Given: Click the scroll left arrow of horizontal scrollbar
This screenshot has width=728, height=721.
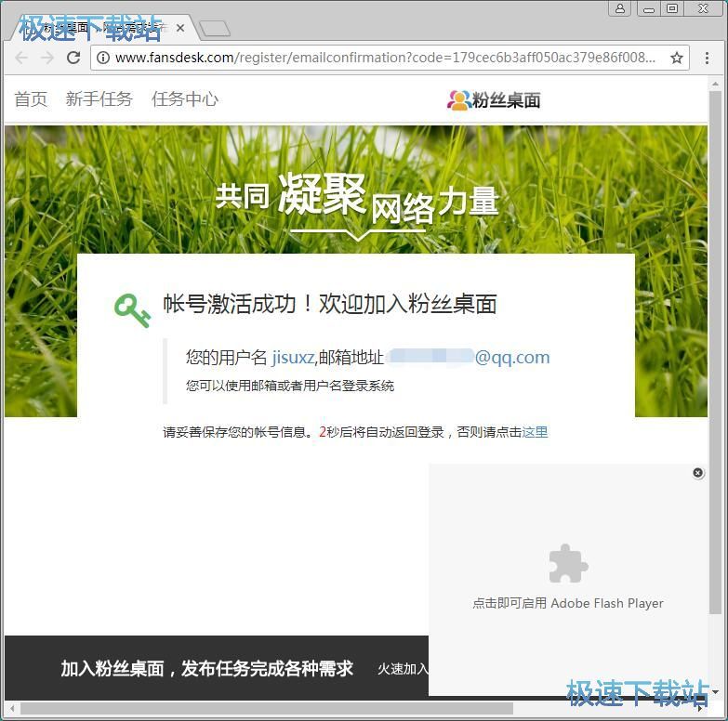Looking at the screenshot, I should (12, 709).
